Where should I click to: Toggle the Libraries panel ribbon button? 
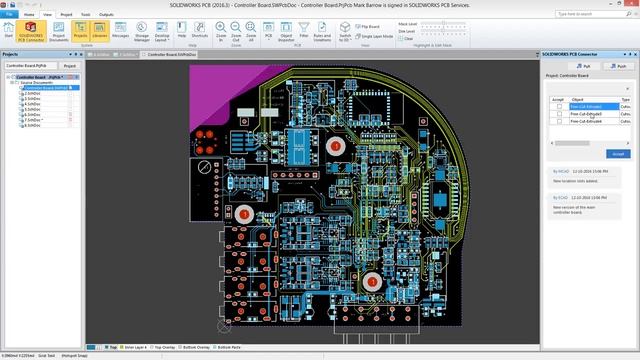point(100,31)
